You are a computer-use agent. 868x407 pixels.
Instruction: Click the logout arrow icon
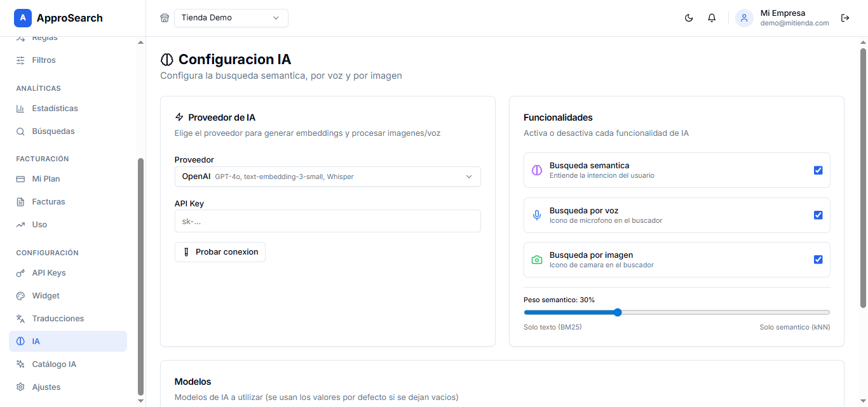click(845, 18)
